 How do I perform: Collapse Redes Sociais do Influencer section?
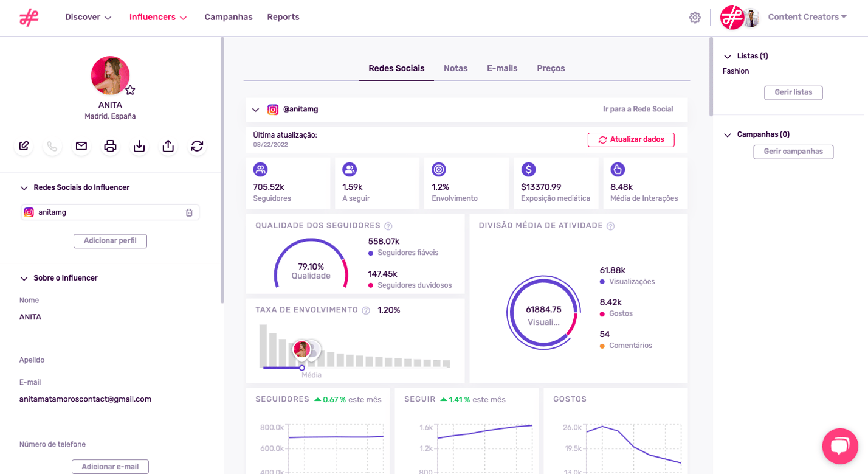[24, 188]
